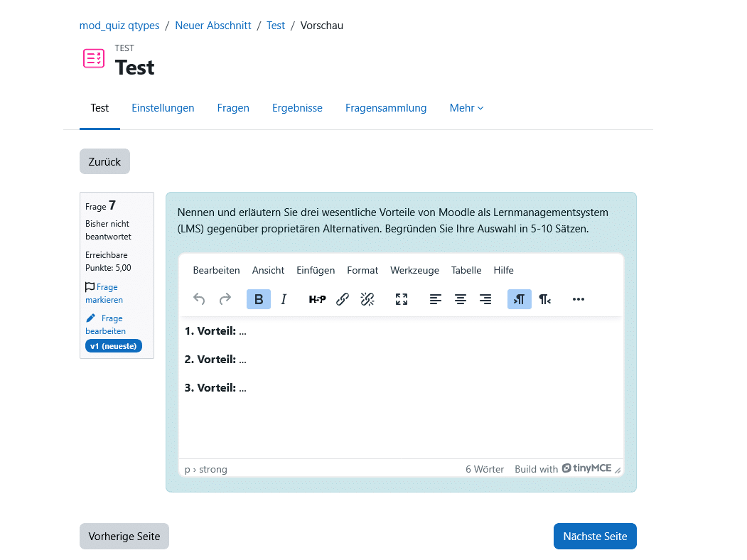Screen dimensions: 747x560
Task: Open Neuer Abschnitt breadcrumb link
Action: (x=213, y=26)
